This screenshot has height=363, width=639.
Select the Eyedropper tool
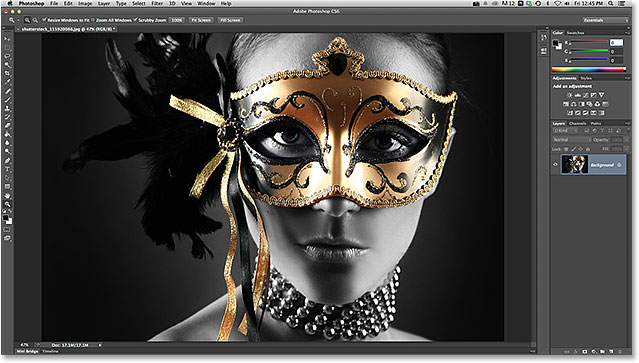(x=7, y=82)
